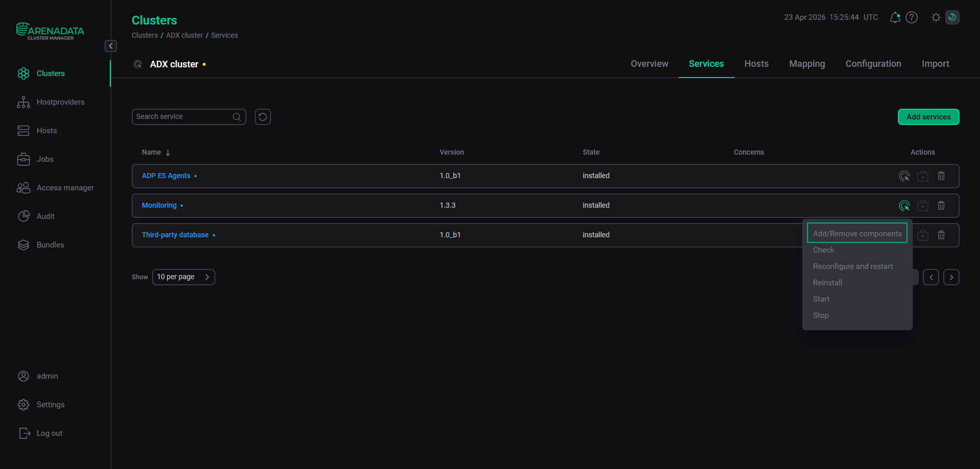This screenshot has width=980, height=469.
Task: Choose Reinstall from actions menu
Action: coord(857,283)
